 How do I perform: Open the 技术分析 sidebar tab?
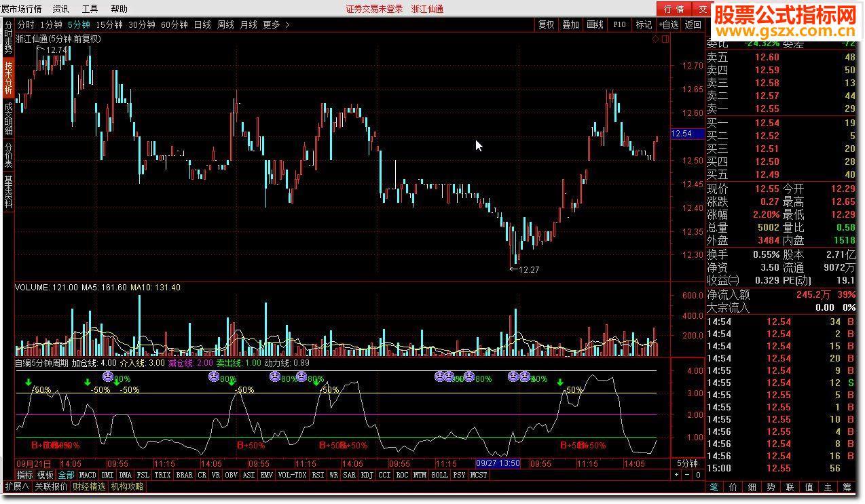(x=7, y=78)
